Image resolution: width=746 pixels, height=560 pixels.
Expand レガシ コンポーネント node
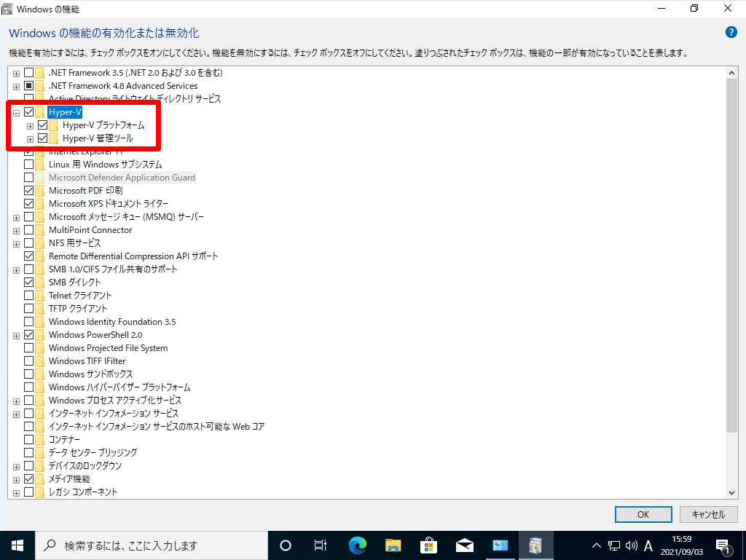tap(16, 493)
